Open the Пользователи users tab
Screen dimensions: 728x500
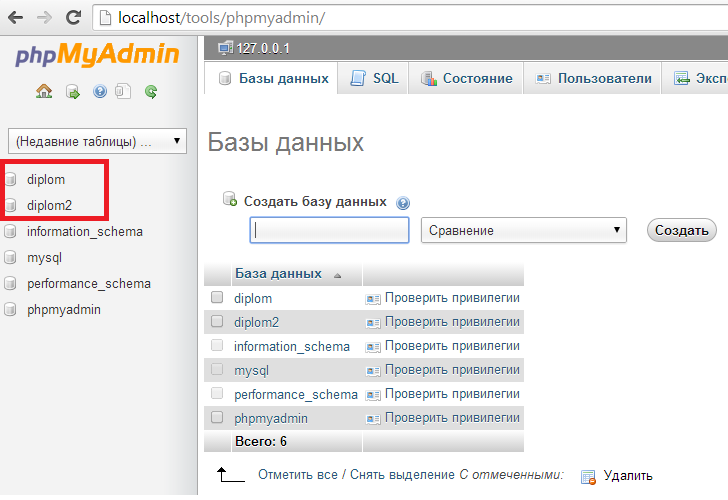point(592,78)
